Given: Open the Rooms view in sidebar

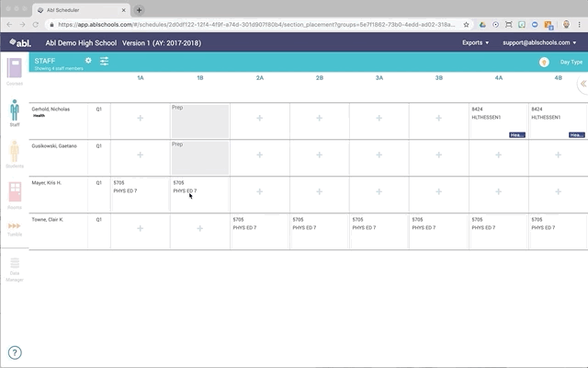Looking at the screenshot, I should (x=15, y=195).
